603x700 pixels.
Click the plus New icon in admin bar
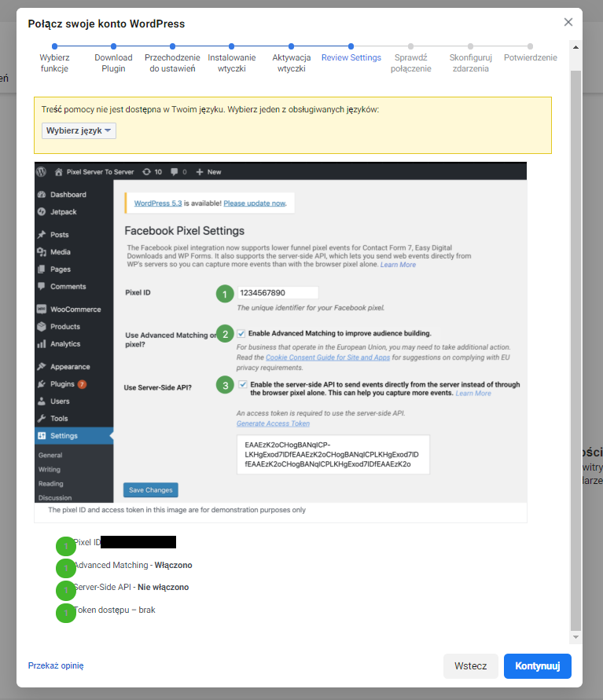pos(200,172)
